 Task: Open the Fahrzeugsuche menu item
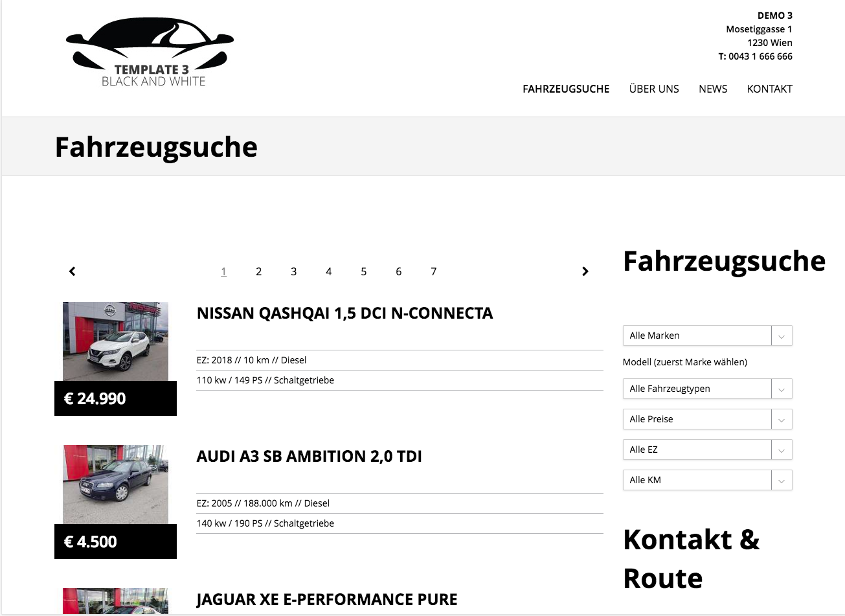coord(566,89)
